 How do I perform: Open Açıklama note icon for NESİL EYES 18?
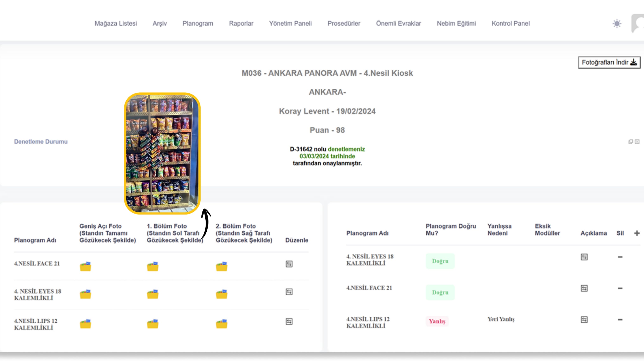coord(584,257)
